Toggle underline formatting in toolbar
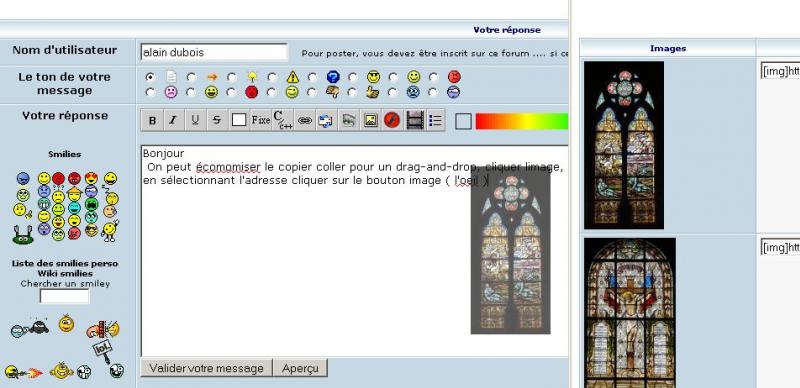 point(195,120)
